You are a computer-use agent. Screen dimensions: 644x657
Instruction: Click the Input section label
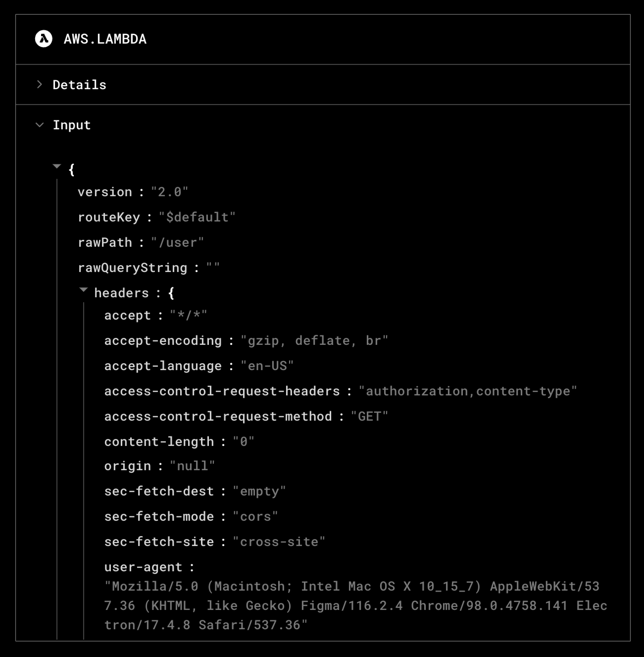(x=72, y=125)
